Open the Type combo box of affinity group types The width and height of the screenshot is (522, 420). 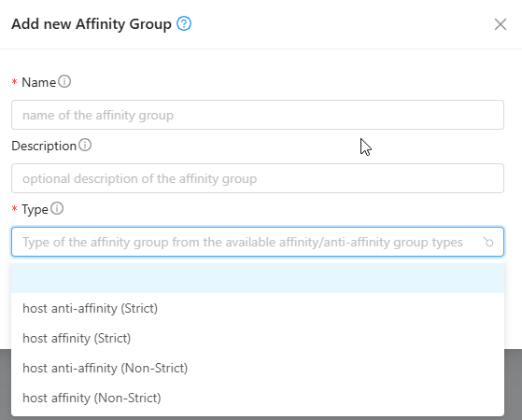tap(258, 242)
